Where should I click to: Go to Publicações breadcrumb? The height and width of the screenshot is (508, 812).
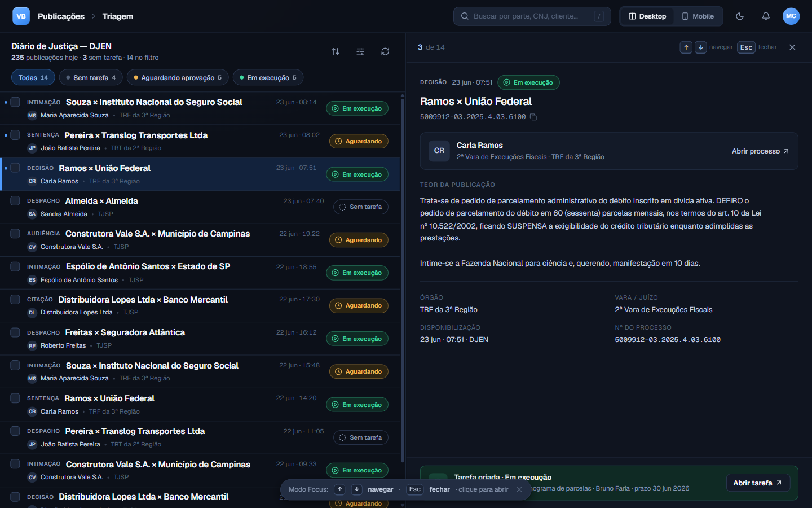click(61, 16)
